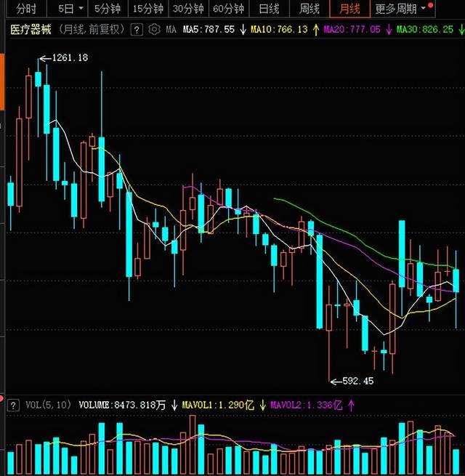Switch to the 15分钟 chart tab

click(147, 9)
